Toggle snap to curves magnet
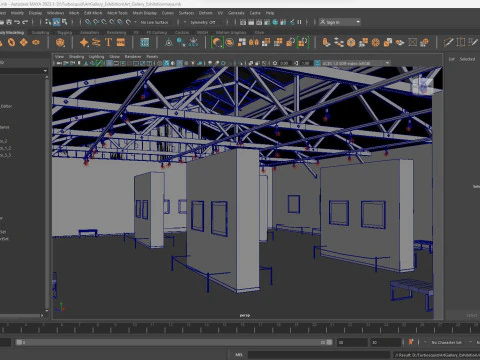 pos(96,22)
